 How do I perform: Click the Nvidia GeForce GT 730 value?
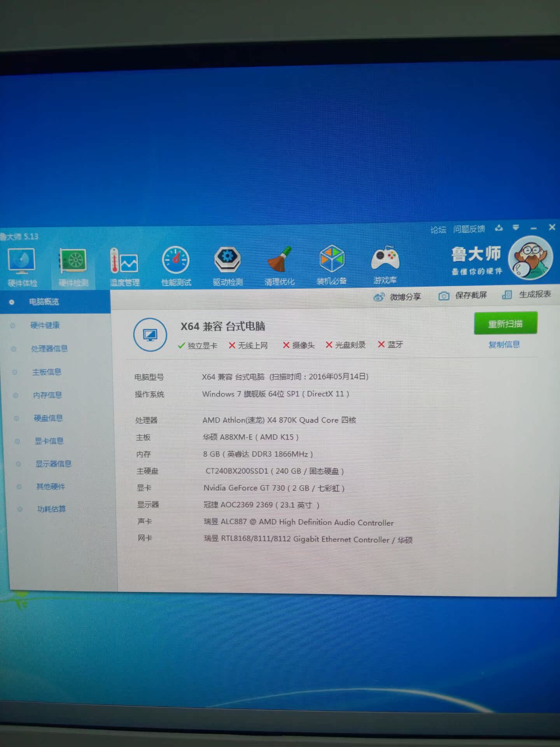[x=274, y=488]
